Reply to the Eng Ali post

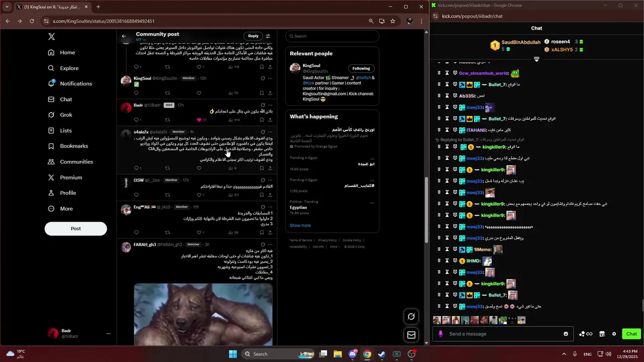136,232
